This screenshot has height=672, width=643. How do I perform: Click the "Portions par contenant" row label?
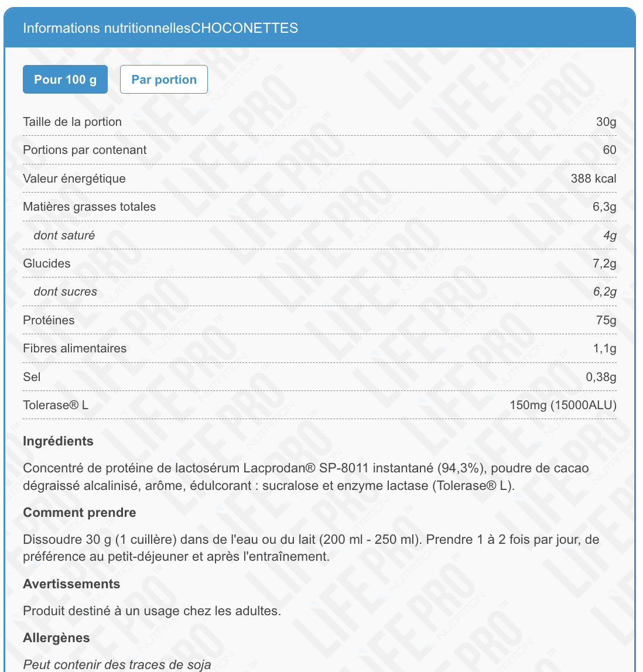click(84, 150)
